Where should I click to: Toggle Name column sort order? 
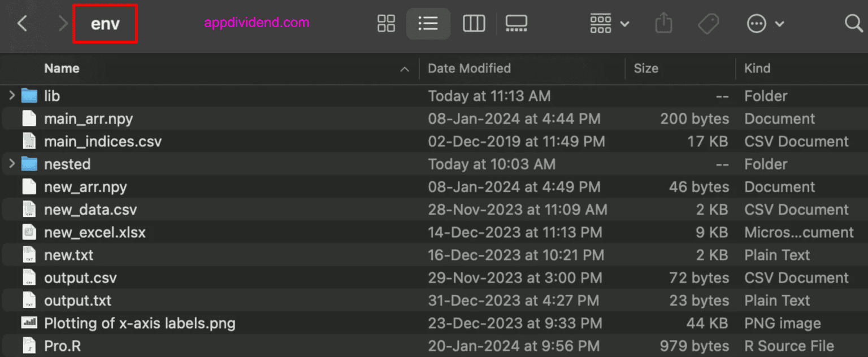click(x=405, y=68)
